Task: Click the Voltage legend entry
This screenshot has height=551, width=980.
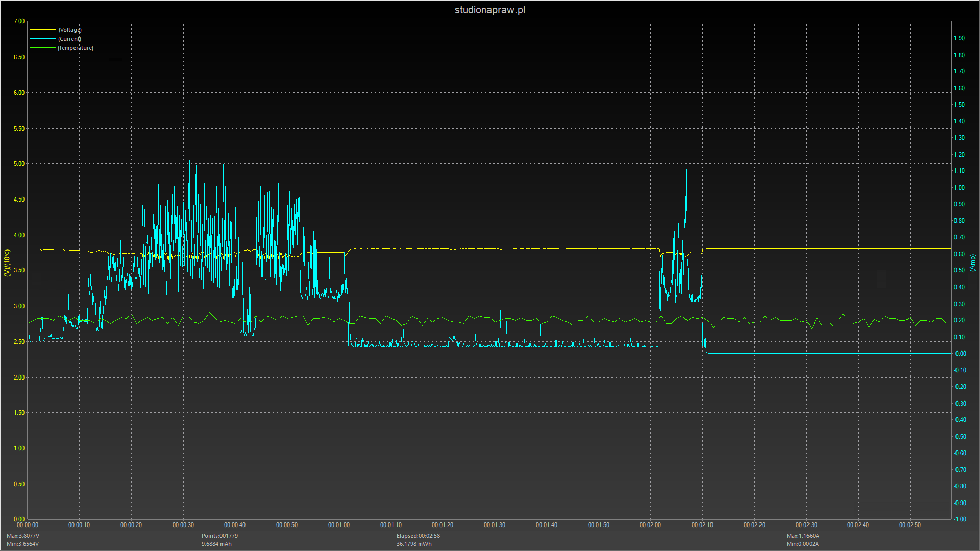Action: (x=70, y=30)
